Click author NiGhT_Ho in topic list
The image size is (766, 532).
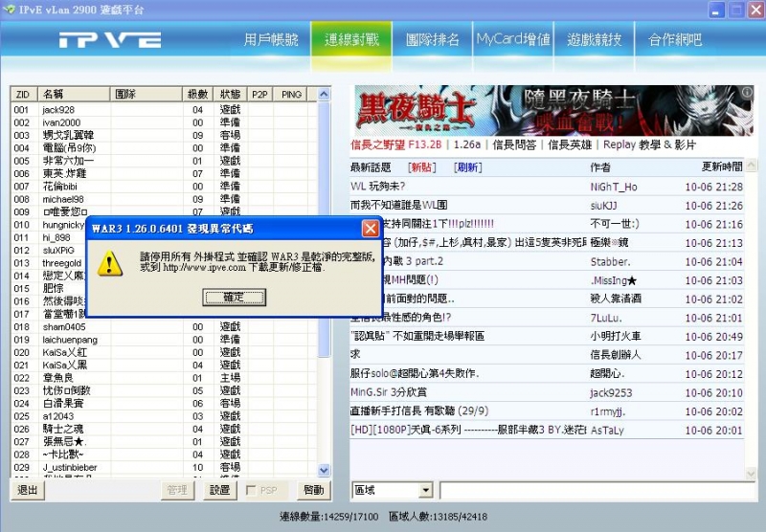614,187
